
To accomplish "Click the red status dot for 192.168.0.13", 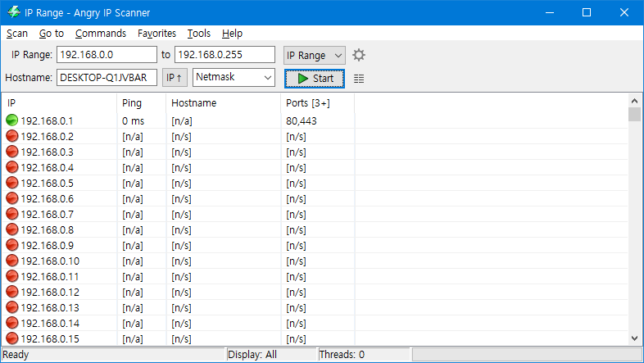I will pyautogui.click(x=12, y=307).
